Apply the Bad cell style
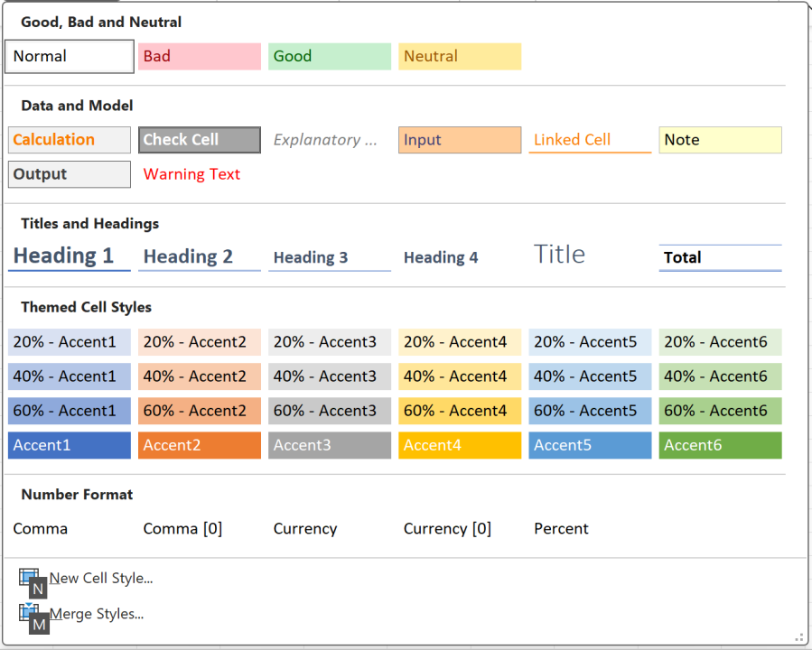Screen dimensions: 812x650 [200, 56]
